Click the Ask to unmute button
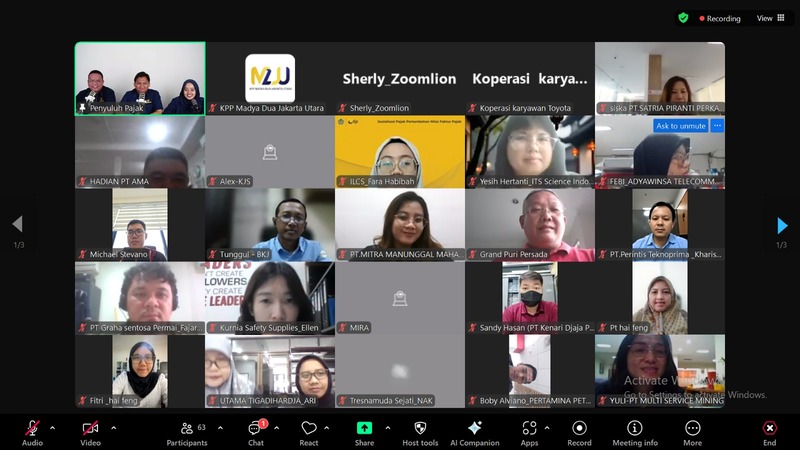The image size is (800, 450). (680, 126)
